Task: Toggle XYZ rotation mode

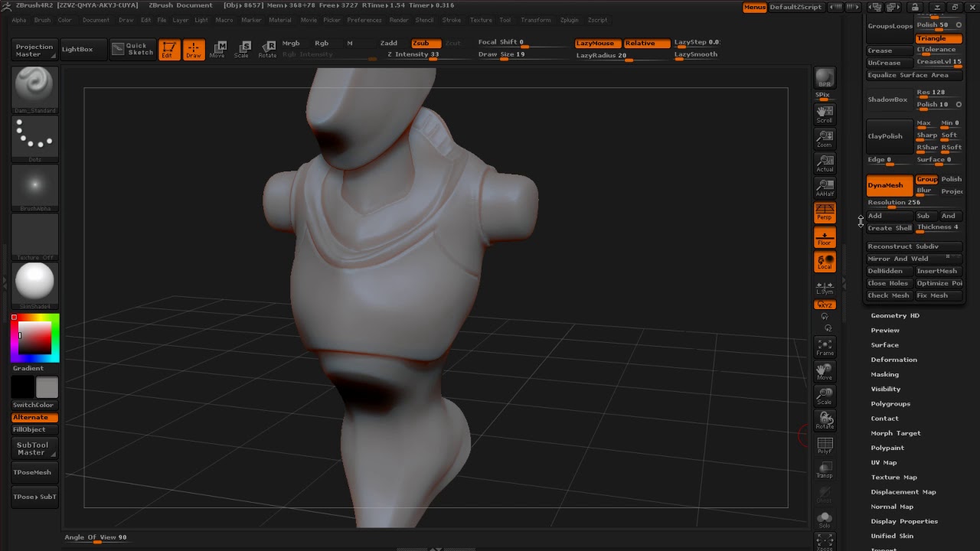Action: pyautogui.click(x=825, y=305)
